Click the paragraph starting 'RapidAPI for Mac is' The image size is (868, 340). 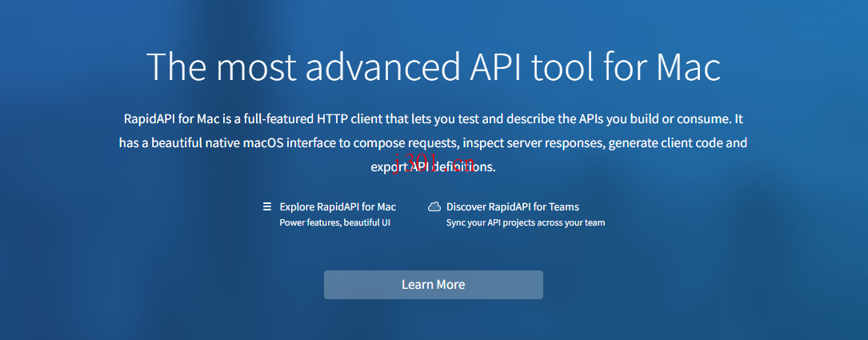pos(434,143)
